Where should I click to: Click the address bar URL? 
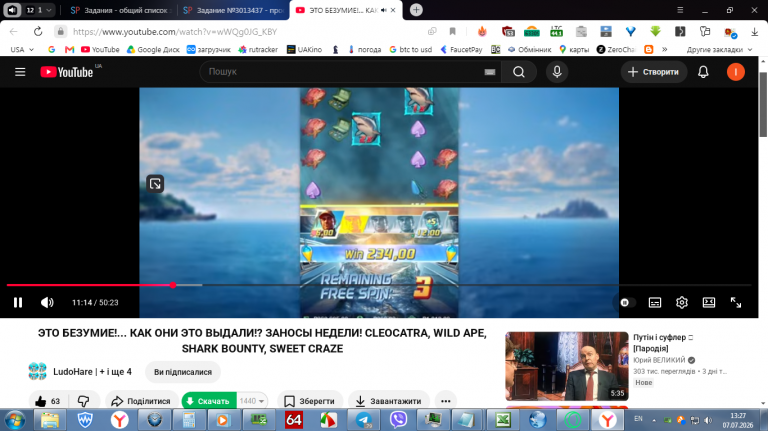pyautogui.click(x=175, y=32)
